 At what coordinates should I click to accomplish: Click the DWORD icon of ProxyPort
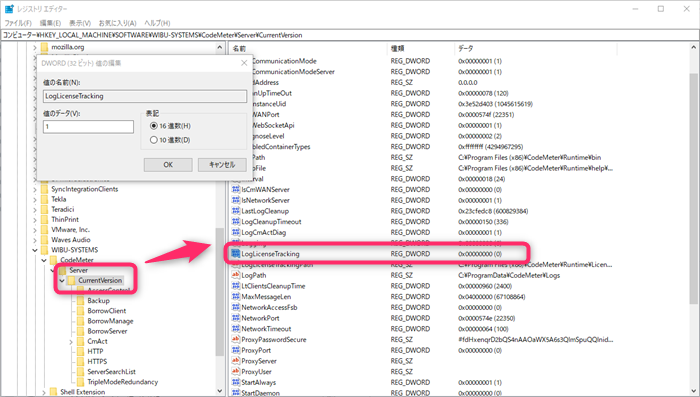tap(236, 350)
